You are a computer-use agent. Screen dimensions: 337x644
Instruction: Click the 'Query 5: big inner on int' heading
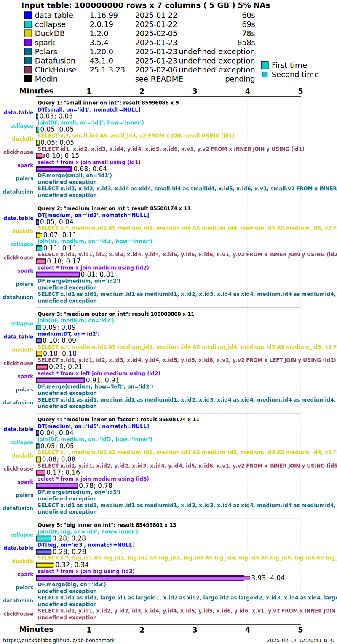click(107, 525)
